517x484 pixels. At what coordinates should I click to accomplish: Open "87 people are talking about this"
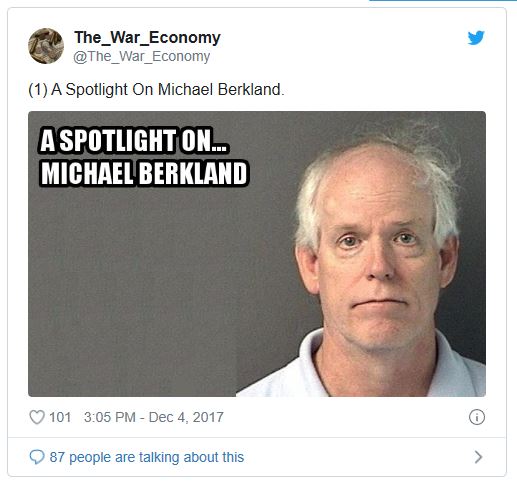[147, 457]
